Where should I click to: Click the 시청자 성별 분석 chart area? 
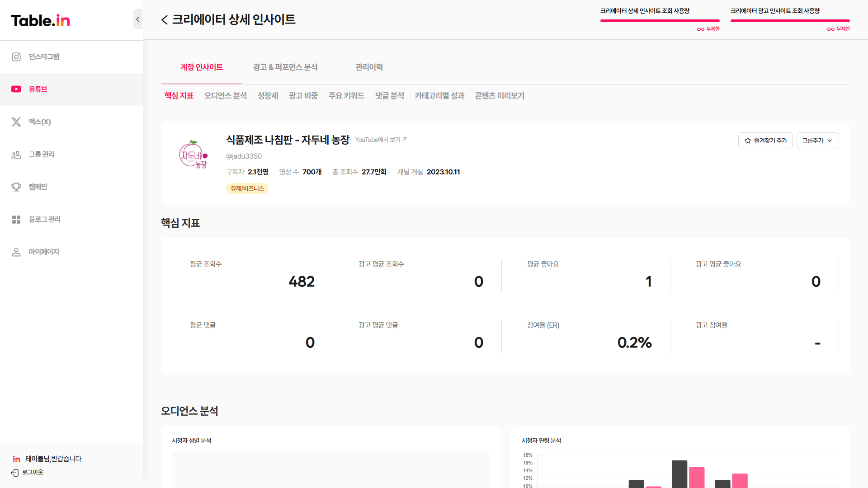[330, 469]
